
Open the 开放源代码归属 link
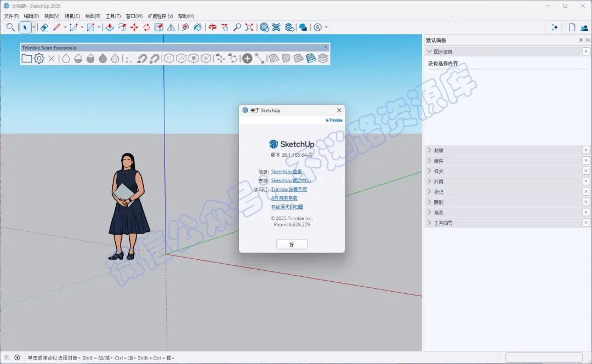287,207
